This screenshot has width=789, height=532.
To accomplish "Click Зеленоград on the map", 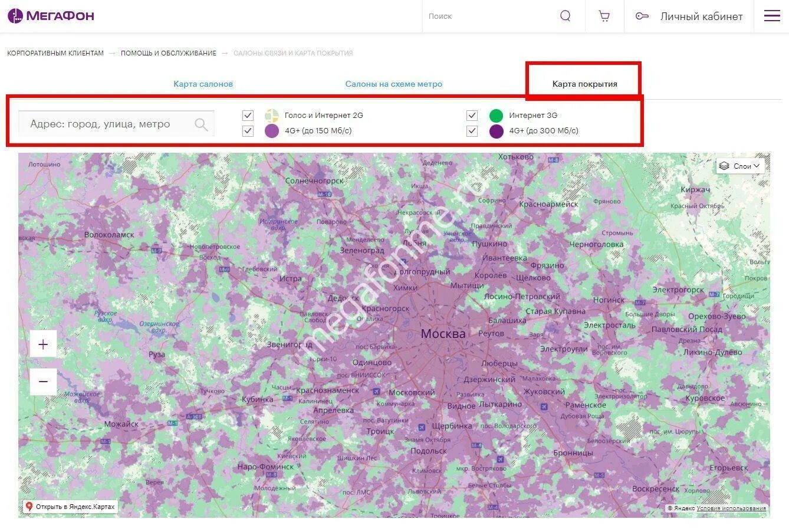I will (x=362, y=251).
